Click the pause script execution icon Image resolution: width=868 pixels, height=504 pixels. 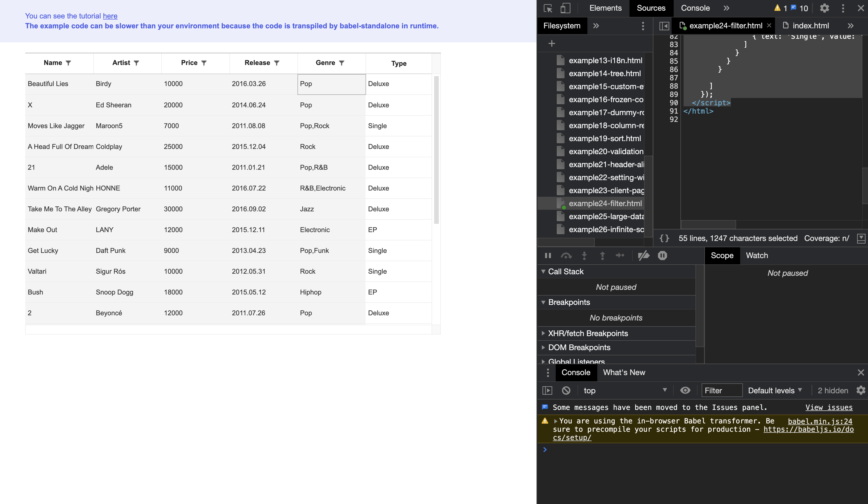tap(548, 256)
